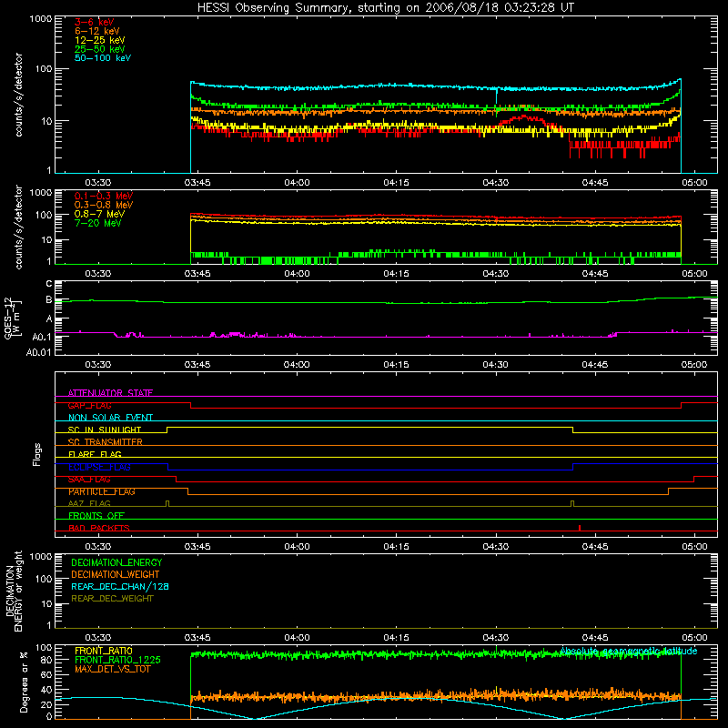This screenshot has height=728, width=728.
Task: Click the orange "PARTICLE_FLAG" label
Action: pyautogui.click(x=102, y=491)
